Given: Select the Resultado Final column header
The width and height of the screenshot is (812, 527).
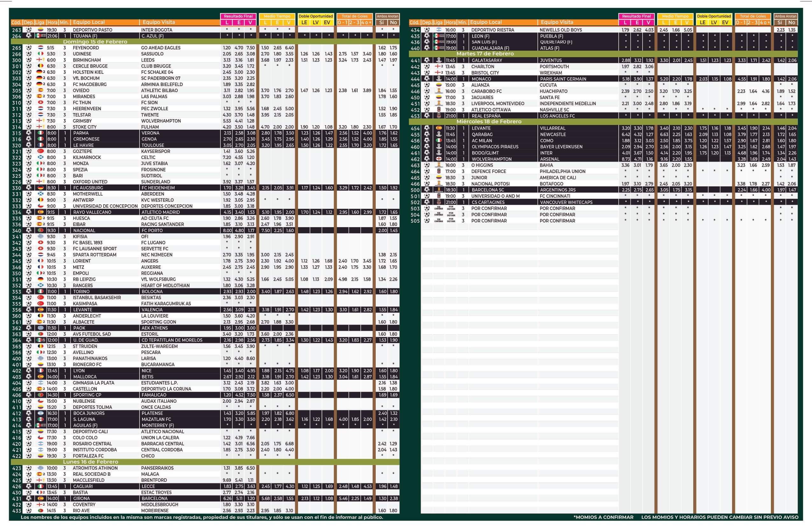Looking at the screenshot, I should click(x=238, y=16).
